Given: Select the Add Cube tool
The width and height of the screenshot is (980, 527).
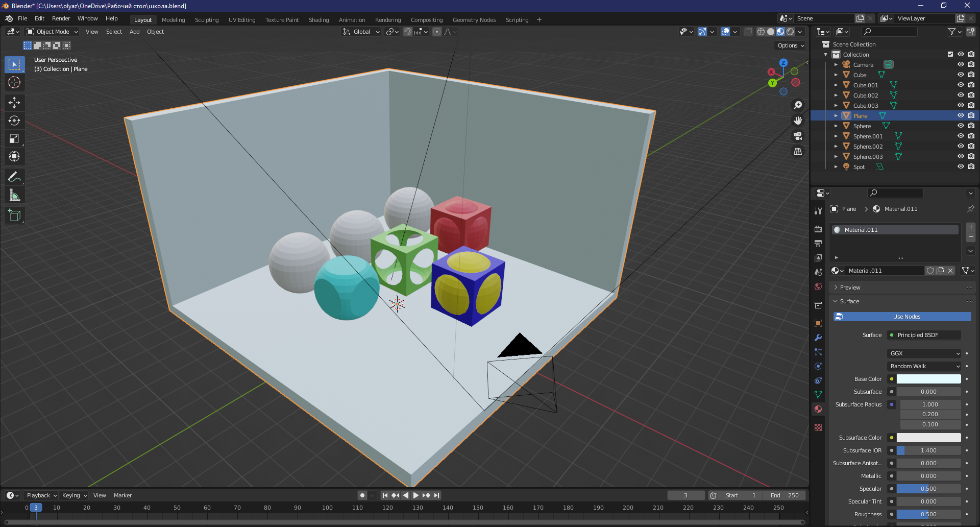Looking at the screenshot, I should [14, 215].
